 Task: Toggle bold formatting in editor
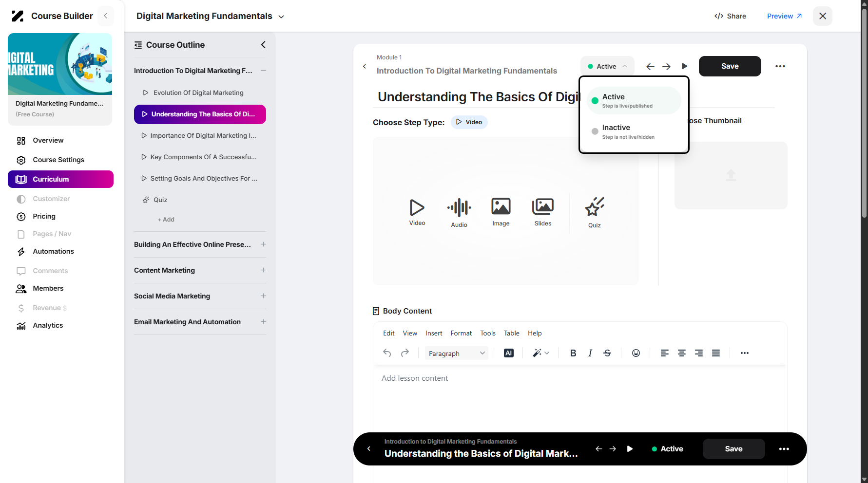point(573,353)
